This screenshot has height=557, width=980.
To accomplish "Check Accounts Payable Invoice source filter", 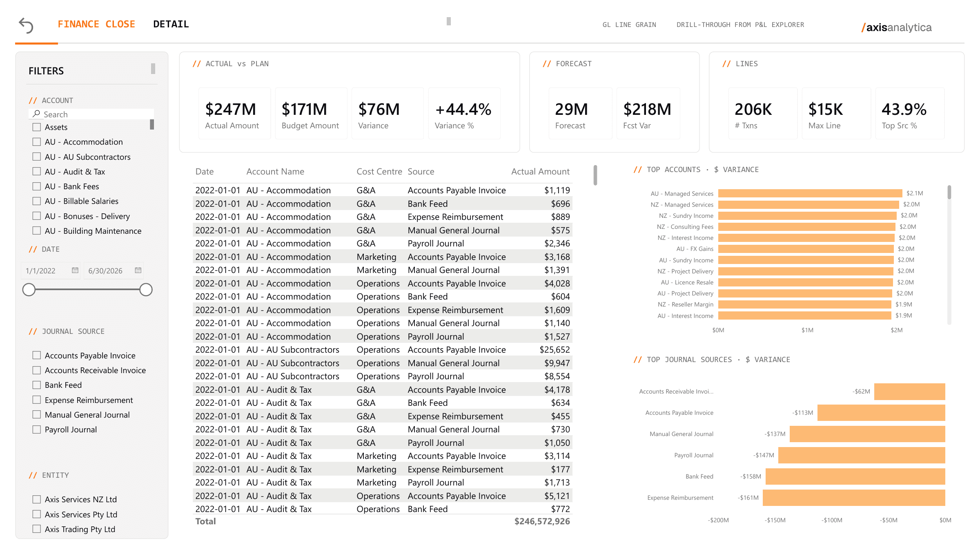I will click(37, 355).
